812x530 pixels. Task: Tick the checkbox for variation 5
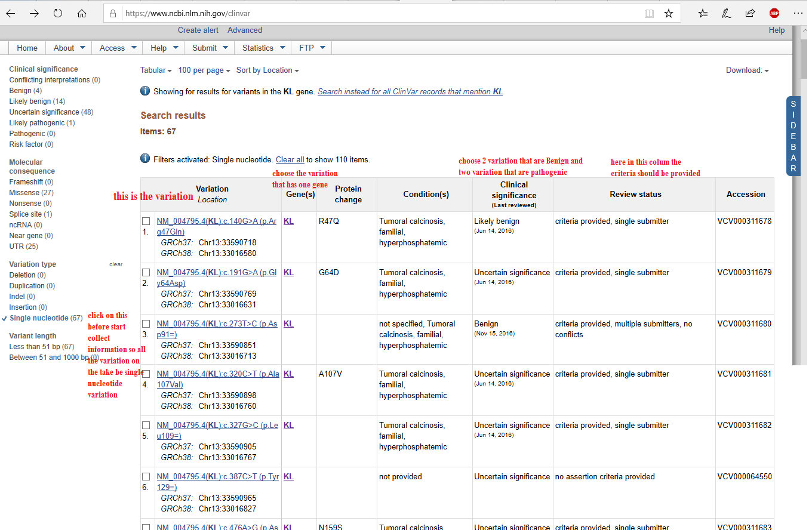pos(146,425)
